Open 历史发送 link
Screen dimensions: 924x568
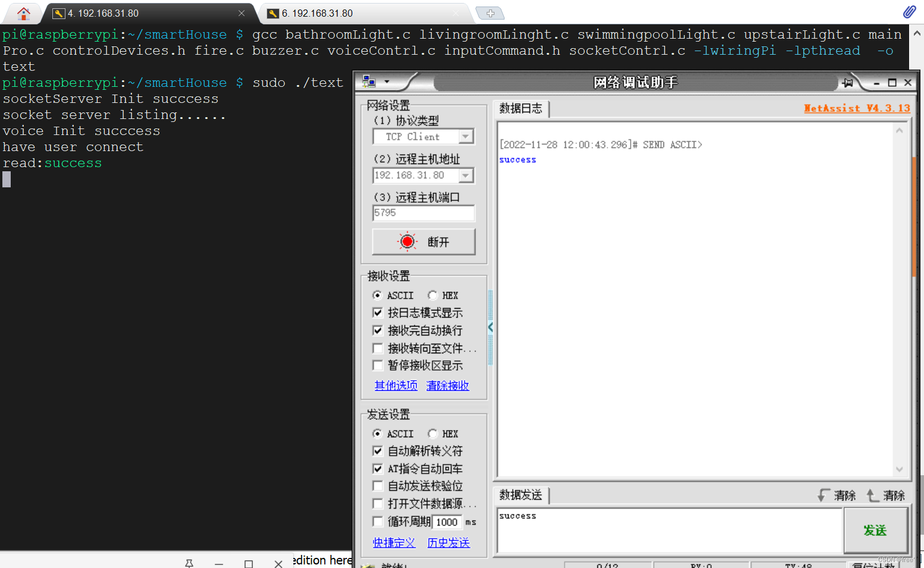(449, 542)
